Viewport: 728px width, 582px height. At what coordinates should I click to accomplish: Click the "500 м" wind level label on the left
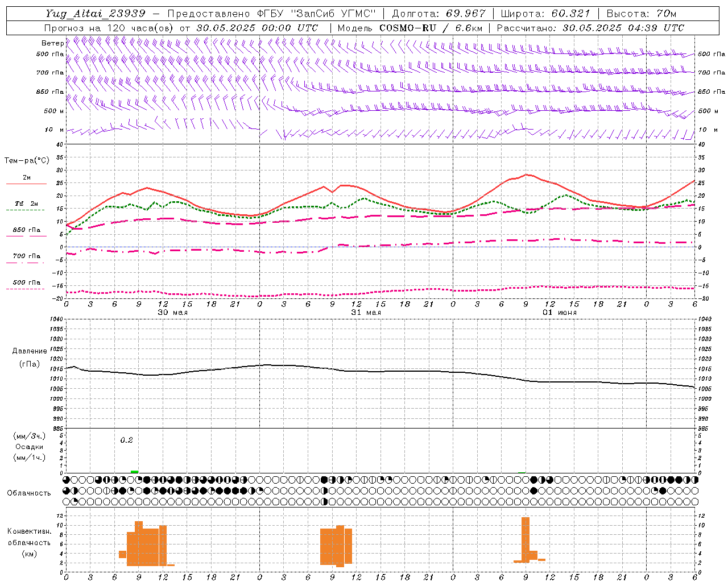[x=54, y=111]
